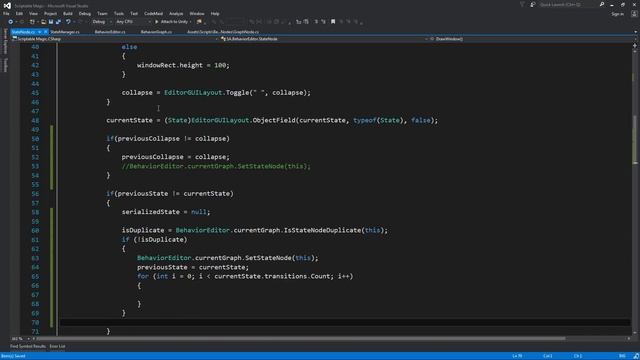Switch to the BehaviorGraph.cs tab
This screenshot has width=640, height=360.
coord(156,32)
